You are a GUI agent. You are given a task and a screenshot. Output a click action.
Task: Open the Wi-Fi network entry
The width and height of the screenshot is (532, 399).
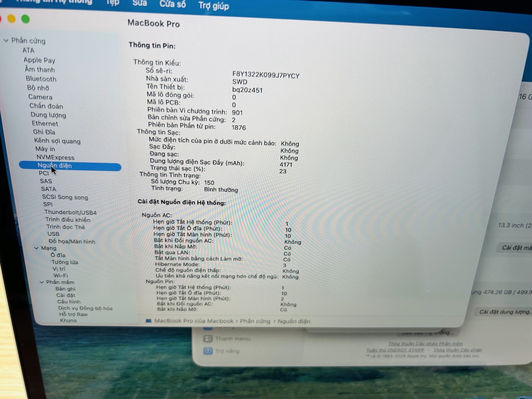pos(61,275)
